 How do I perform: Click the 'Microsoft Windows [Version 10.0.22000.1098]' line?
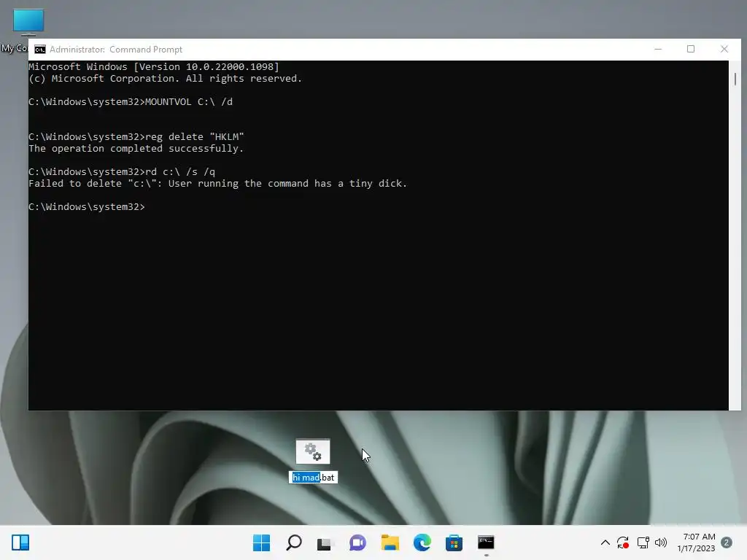(154, 67)
